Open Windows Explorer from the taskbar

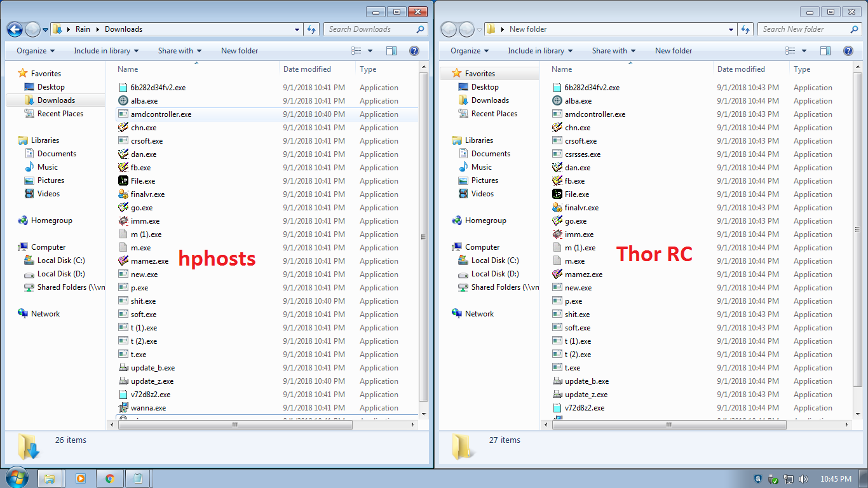pyautogui.click(x=50, y=478)
